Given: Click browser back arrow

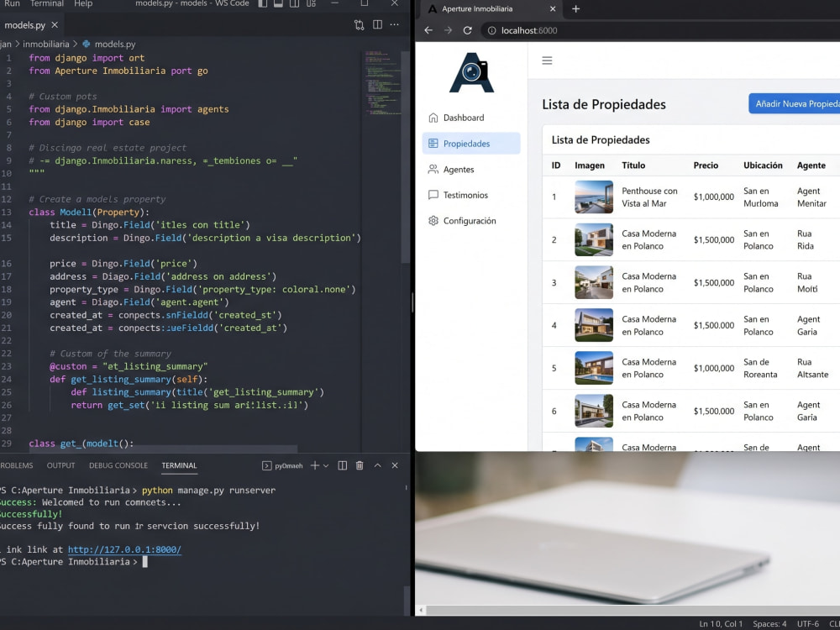Looking at the screenshot, I should (x=428, y=30).
